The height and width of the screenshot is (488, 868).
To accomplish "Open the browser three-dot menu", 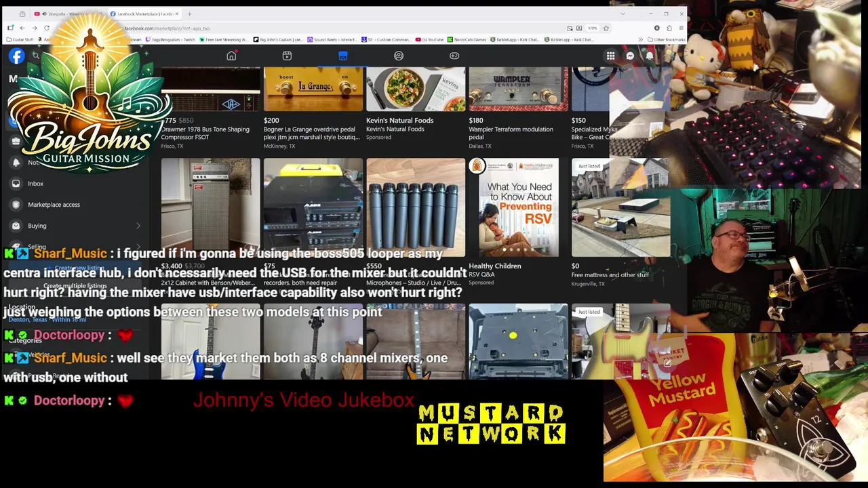I will coord(681,28).
